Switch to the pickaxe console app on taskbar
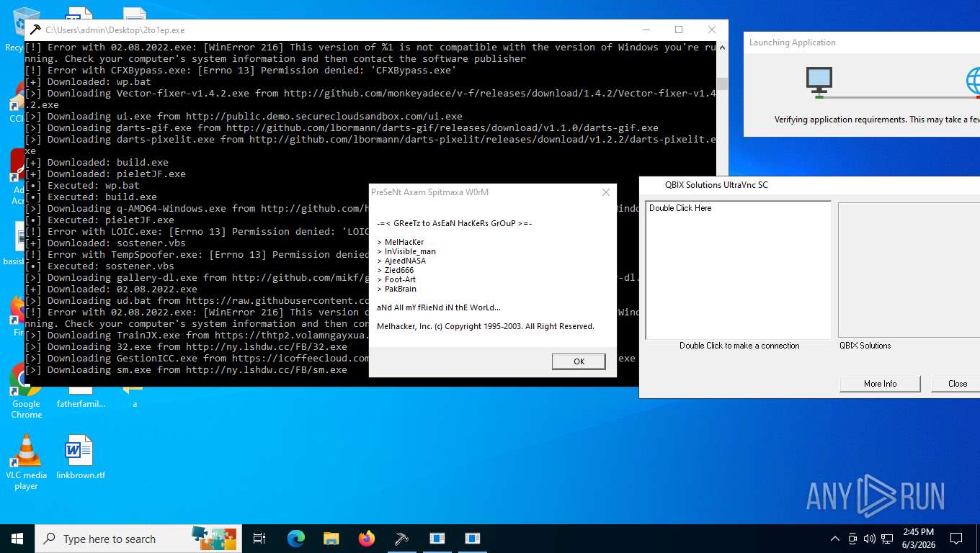The height and width of the screenshot is (553, 980). coord(401,539)
